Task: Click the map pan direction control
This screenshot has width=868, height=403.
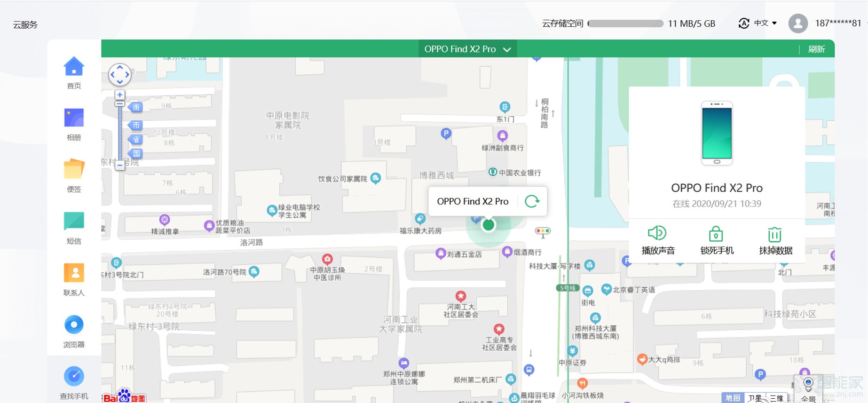Action: pos(120,75)
